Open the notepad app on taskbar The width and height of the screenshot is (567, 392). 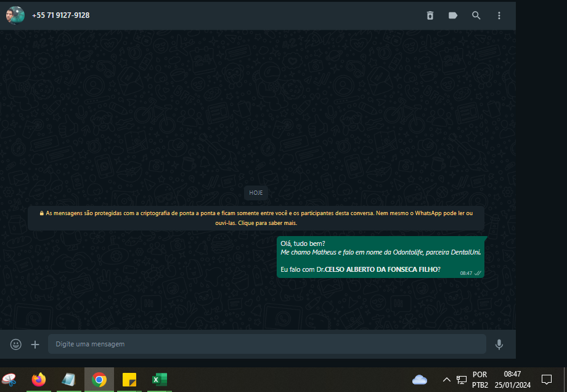pyautogui.click(x=68, y=380)
